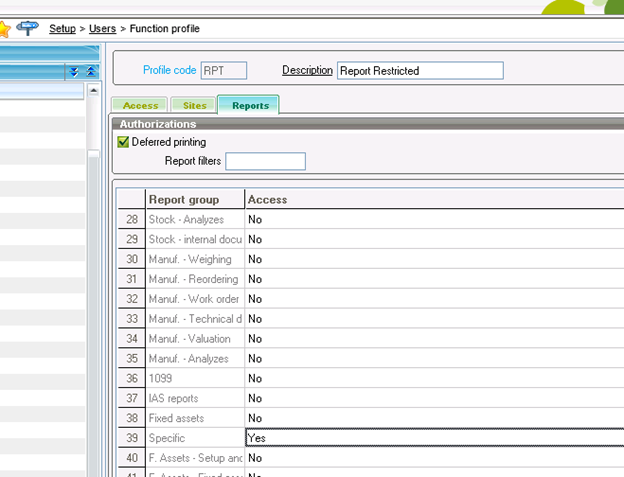624x477 pixels.
Task: Collapse the left list with down arrows
Action: [x=74, y=72]
